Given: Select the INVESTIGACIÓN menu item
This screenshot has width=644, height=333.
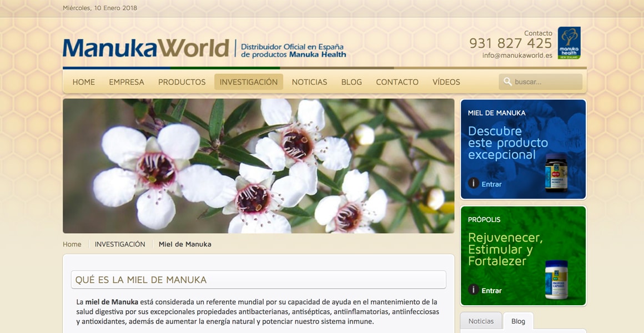Looking at the screenshot, I should [249, 82].
